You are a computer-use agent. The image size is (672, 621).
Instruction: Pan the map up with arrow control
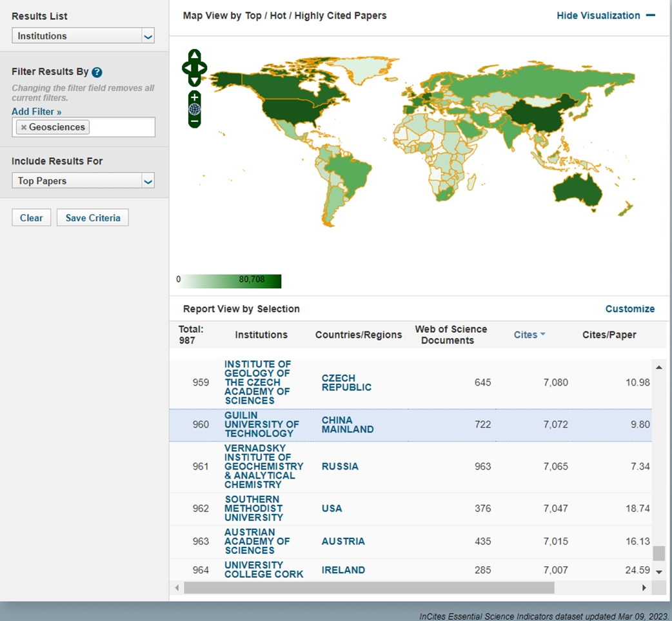pyautogui.click(x=194, y=55)
